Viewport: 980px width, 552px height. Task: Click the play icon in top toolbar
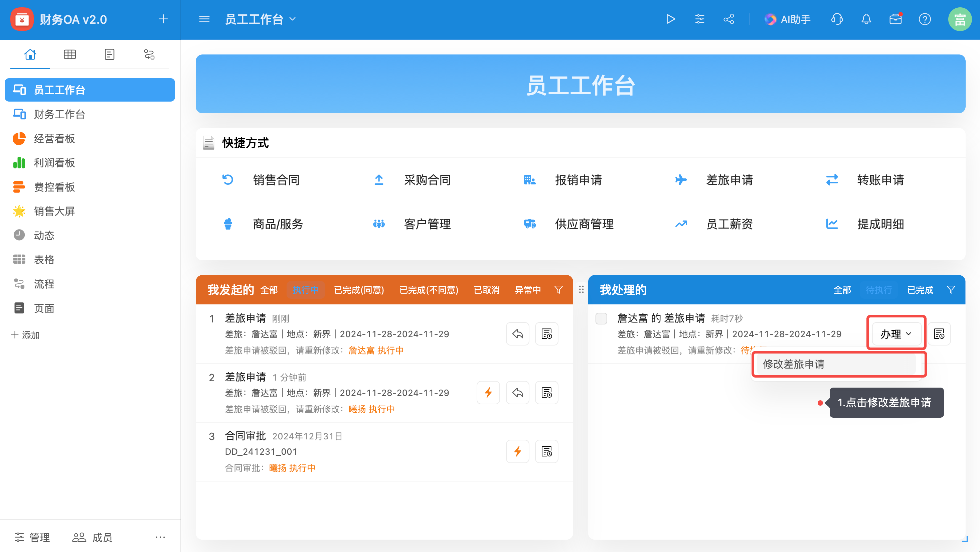pyautogui.click(x=670, y=19)
